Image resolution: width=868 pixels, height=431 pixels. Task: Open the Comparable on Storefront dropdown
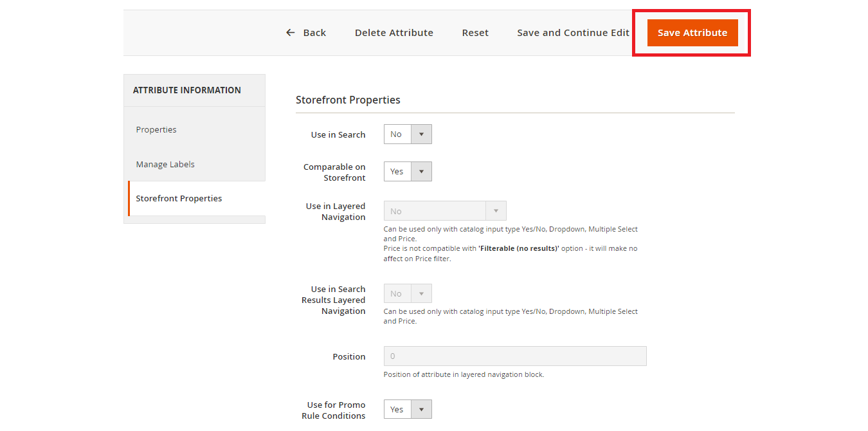(x=408, y=171)
